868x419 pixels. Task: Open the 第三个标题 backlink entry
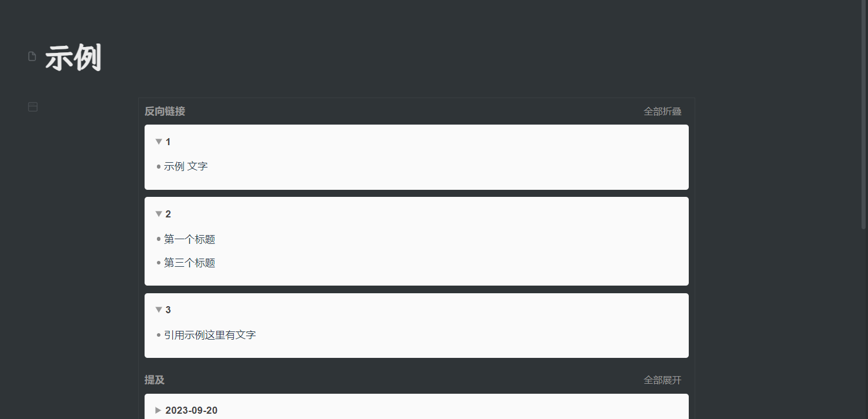coord(190,263)
